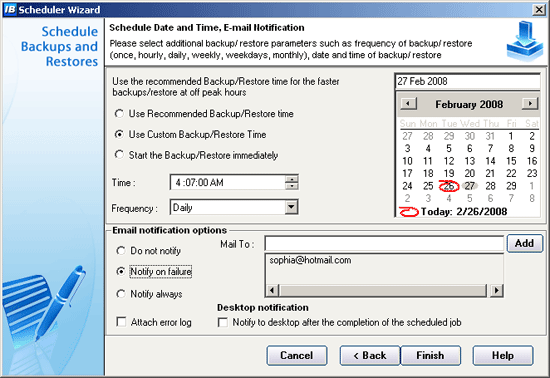Select February 14 in the calendar
550x378 pixels.
490,161
